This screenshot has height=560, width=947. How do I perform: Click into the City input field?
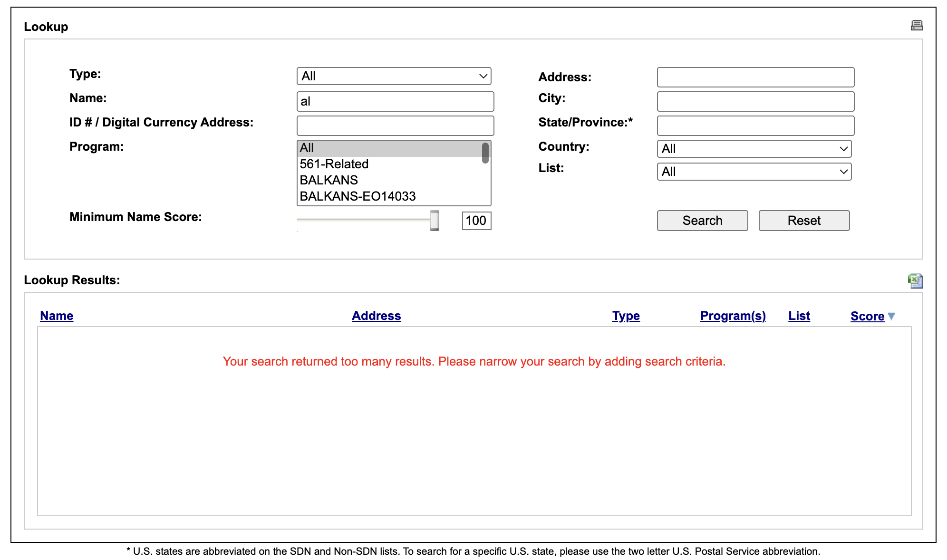[755, 101]
